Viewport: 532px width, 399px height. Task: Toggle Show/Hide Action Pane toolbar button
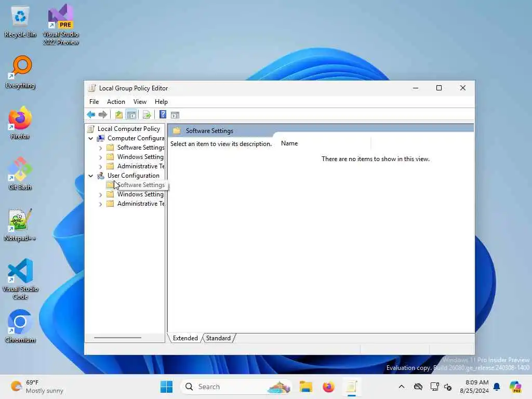[175, 115]
